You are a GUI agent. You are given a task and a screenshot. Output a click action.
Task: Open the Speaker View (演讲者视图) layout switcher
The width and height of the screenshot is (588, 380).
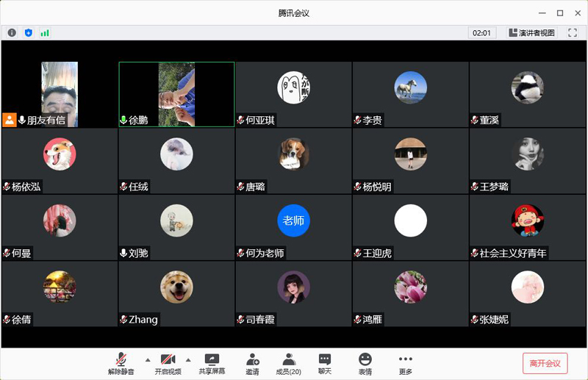(x=532, y=32)
